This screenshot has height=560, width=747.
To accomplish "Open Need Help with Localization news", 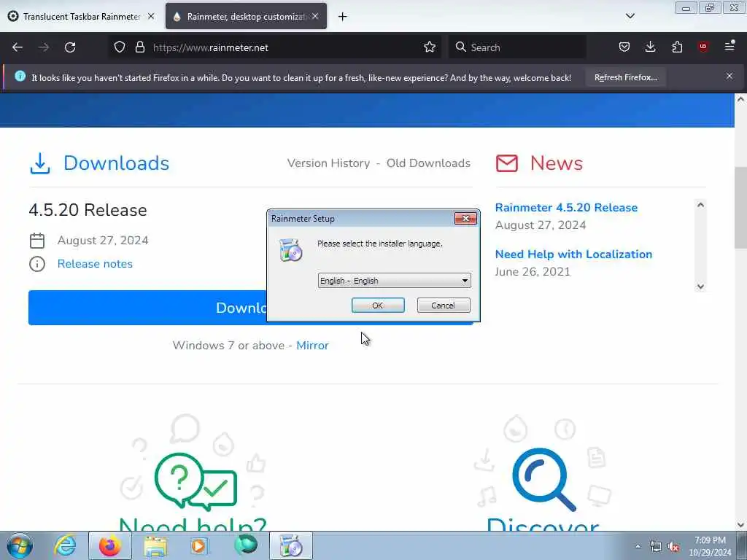I will tap(573, 254).
